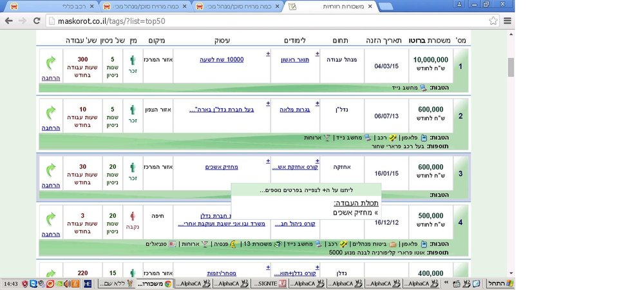Select the משכורות רווחות tab
The height and width of the screenshot is (290, 644).
[332, 6]
